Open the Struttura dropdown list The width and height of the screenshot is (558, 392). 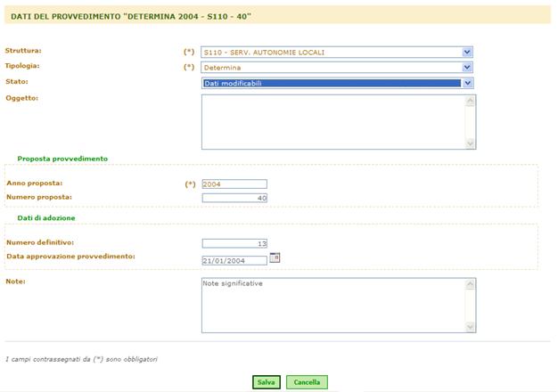pyautogui.click(x=337, y=53)
